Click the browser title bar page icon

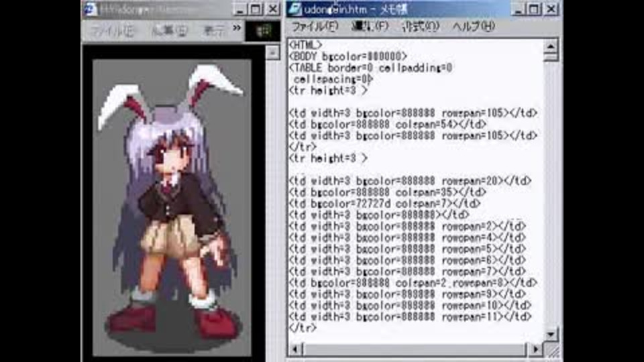90,9
